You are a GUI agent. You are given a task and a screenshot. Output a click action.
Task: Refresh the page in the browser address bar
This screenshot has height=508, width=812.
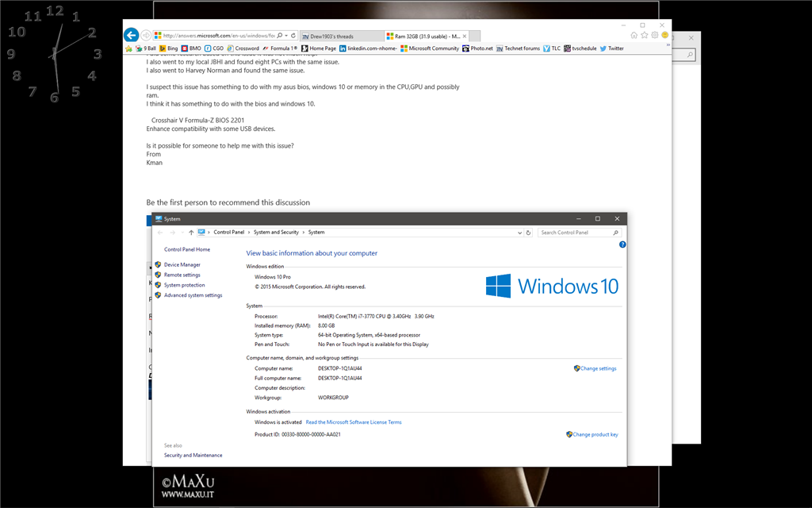(293, 36)
